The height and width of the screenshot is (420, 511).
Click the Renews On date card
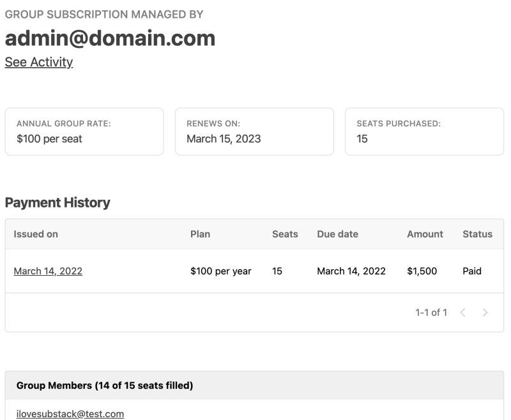point(254,132)
